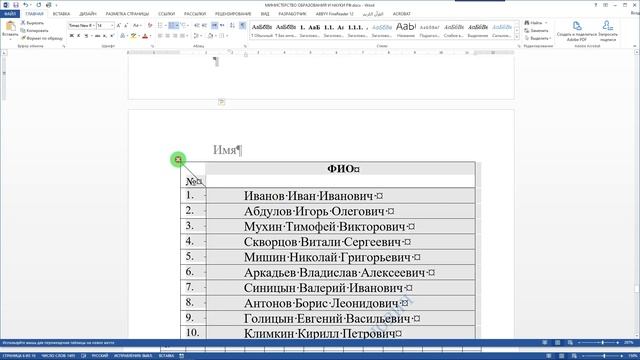Apply the Подзаголовок (Subtitle) style
Viewport: 640px width, 360px height.
point(430,31)
